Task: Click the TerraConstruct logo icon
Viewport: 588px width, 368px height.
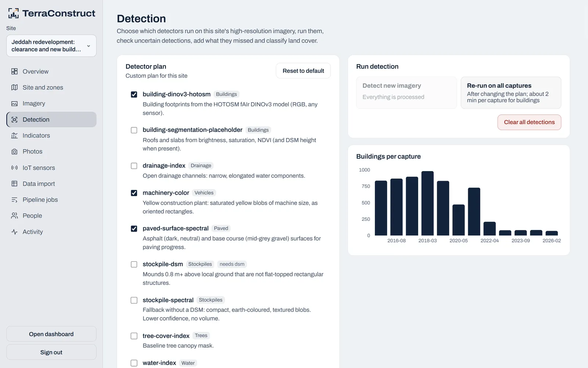Action: pyautogui.click(x=14, y=13)
